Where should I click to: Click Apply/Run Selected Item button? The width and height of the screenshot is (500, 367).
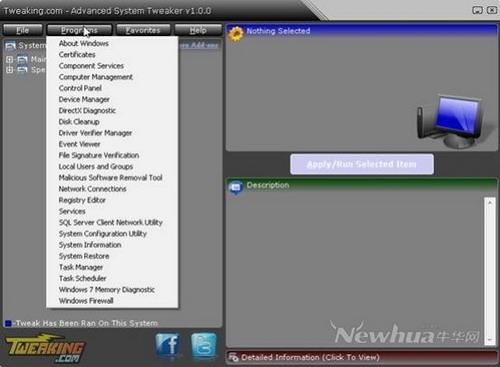(362, 164)
